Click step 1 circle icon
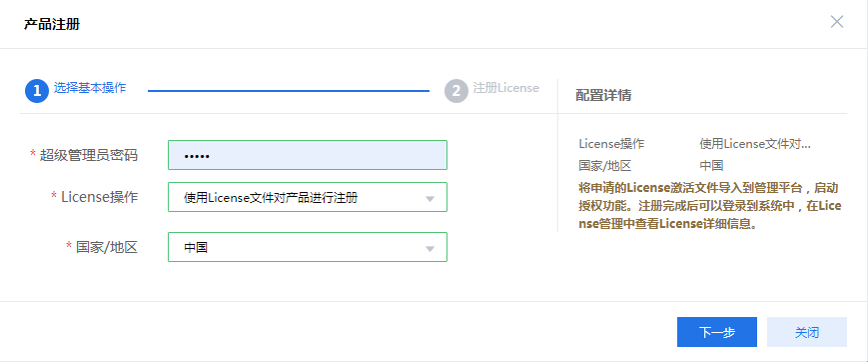 [37, 91]
